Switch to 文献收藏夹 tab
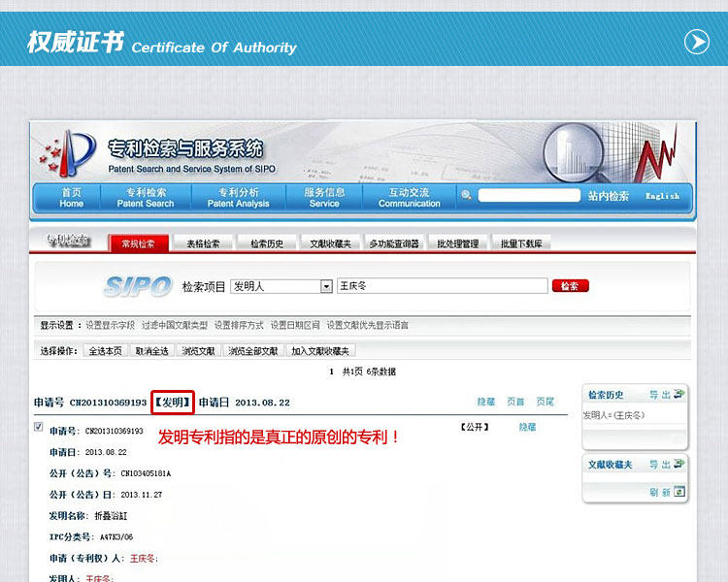728x582 pixels. pyautogui.click(x=331, y=243)
